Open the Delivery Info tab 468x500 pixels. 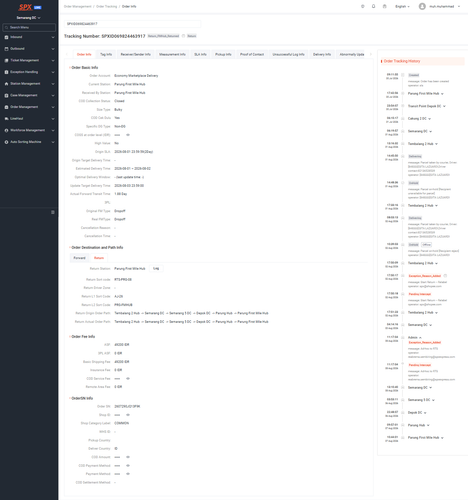(x=322, y=54)
